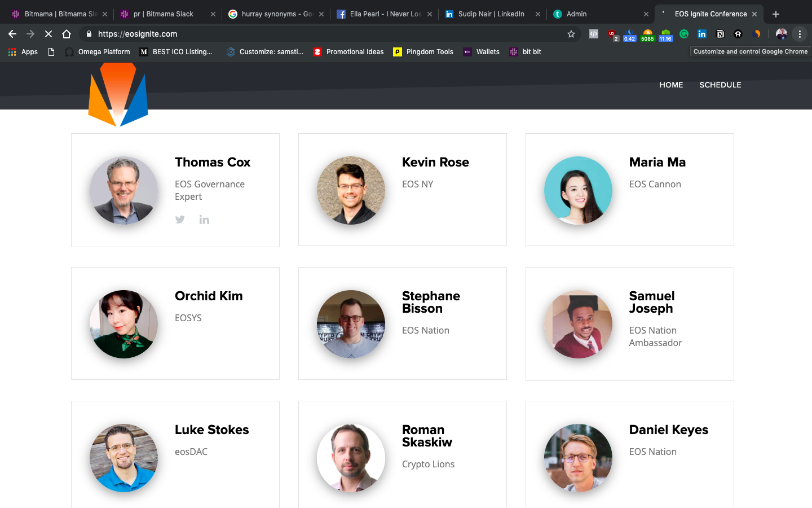Viewport: 812px width, 508px height.
Task: Click the Steem extension showing 0.42
Action: pos(630,35)
